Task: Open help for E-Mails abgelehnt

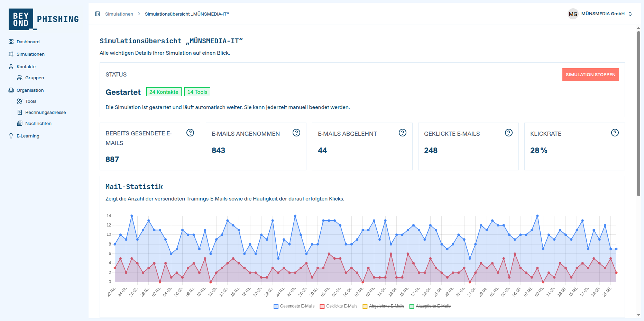Action: tap(403, 133)
